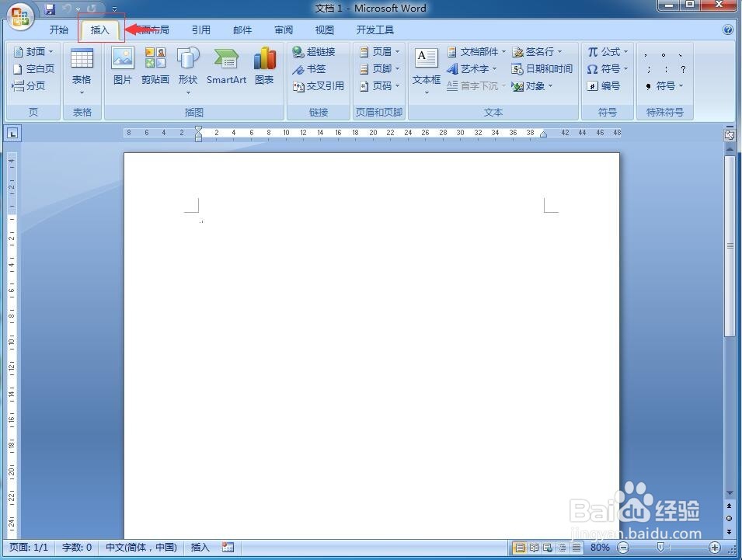742x560 pixels.
Task: Toggle the ruler view button above scrollbar
Action: point(730,134)
